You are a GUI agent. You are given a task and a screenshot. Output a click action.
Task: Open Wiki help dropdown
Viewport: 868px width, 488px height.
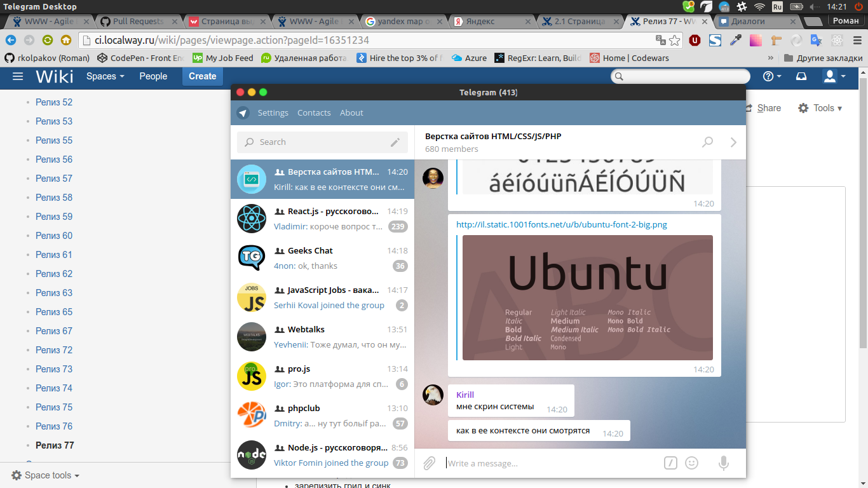772,76
